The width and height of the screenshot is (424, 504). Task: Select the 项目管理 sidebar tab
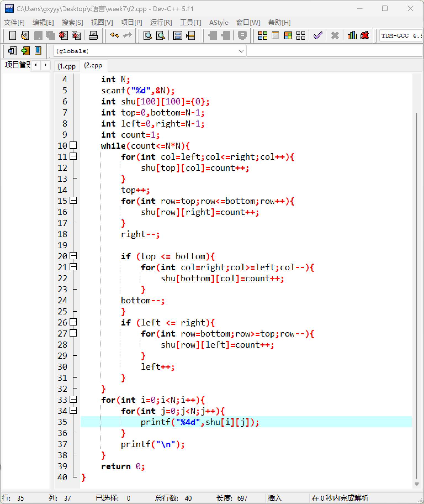(17, 65)
